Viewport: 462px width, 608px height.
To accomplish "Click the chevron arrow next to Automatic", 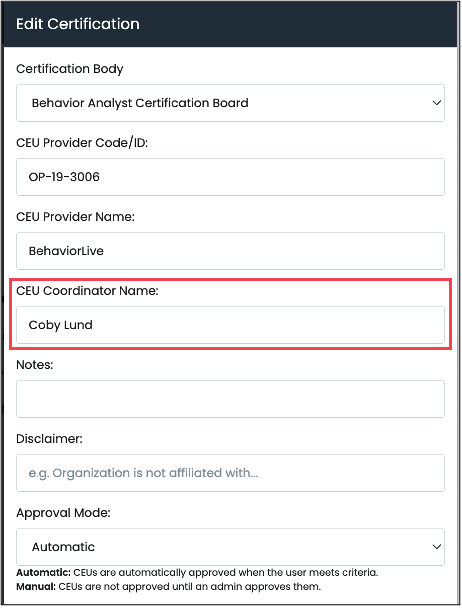I will click(437, 547).
